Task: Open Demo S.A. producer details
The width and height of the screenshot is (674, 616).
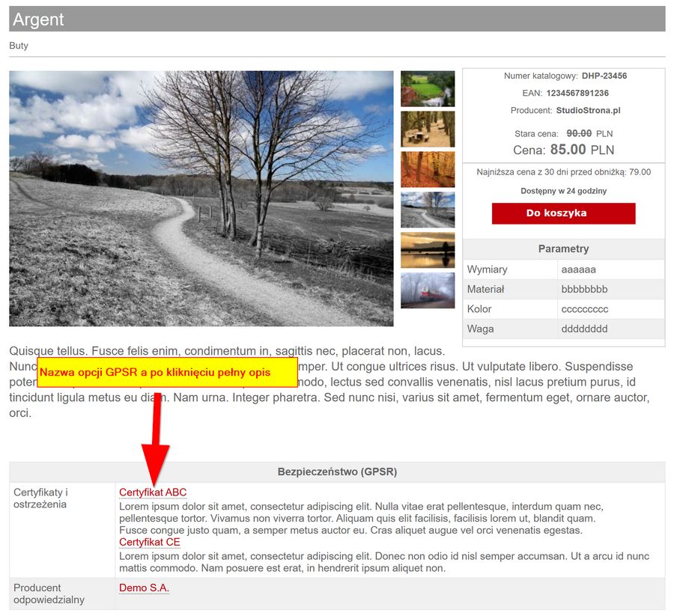Action: pos(144,588)
